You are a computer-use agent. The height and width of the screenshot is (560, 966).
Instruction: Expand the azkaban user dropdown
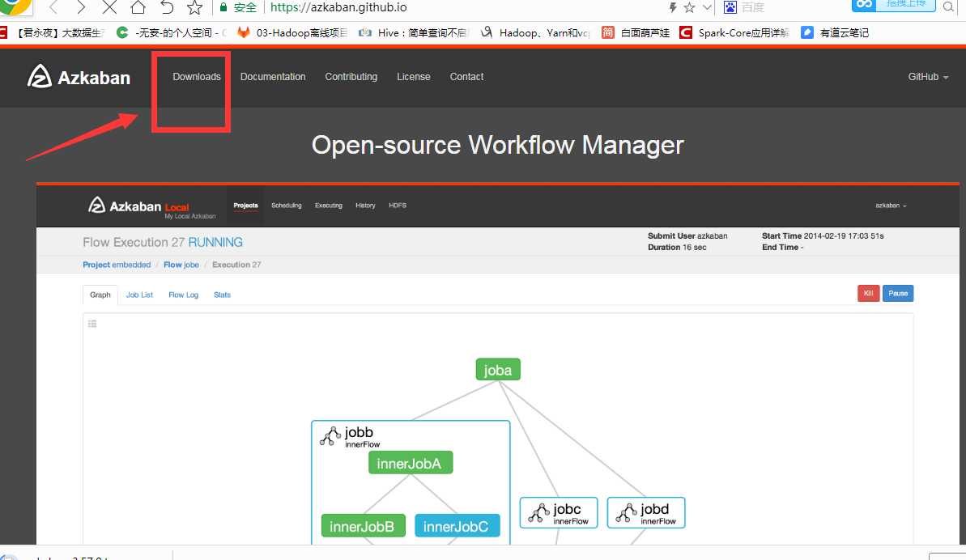891,206
